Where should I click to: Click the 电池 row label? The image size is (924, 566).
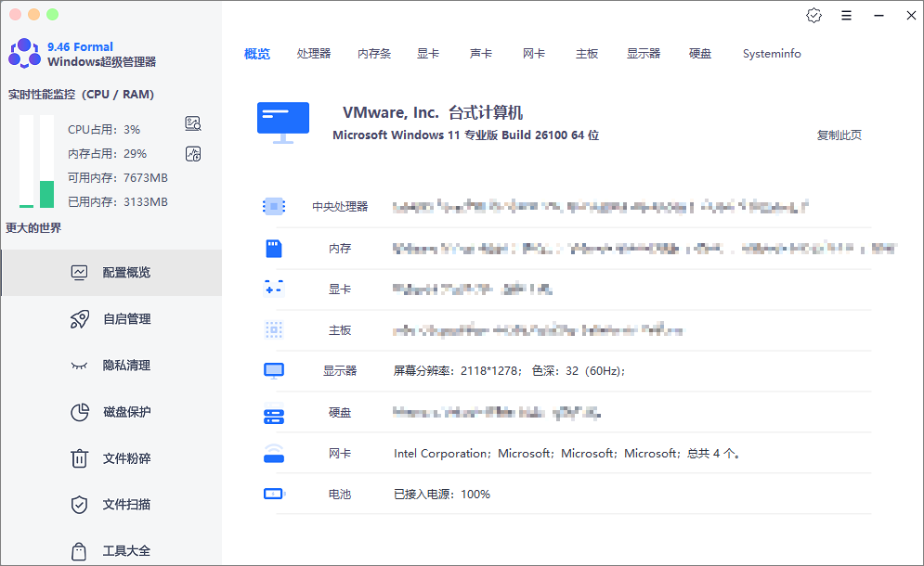(340, 495)
